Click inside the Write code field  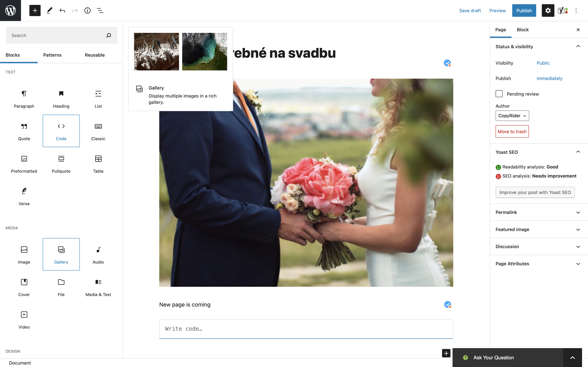point(306,329)
